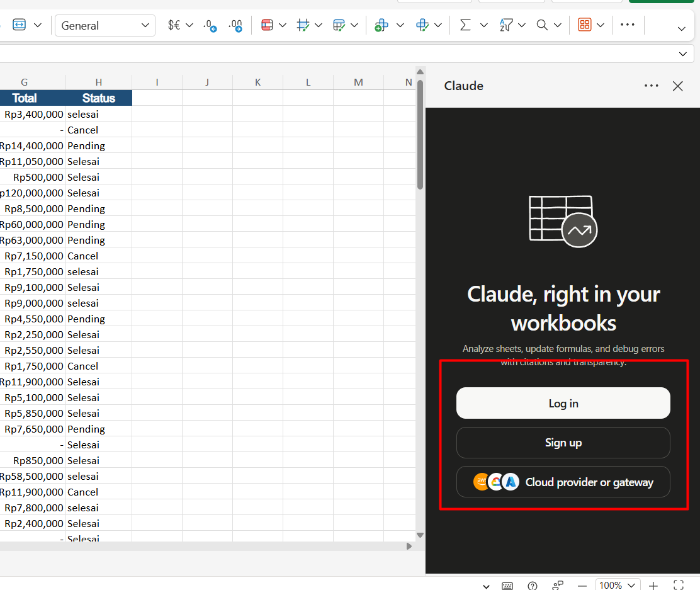Click the Help question mark icon

click(532, 586)
